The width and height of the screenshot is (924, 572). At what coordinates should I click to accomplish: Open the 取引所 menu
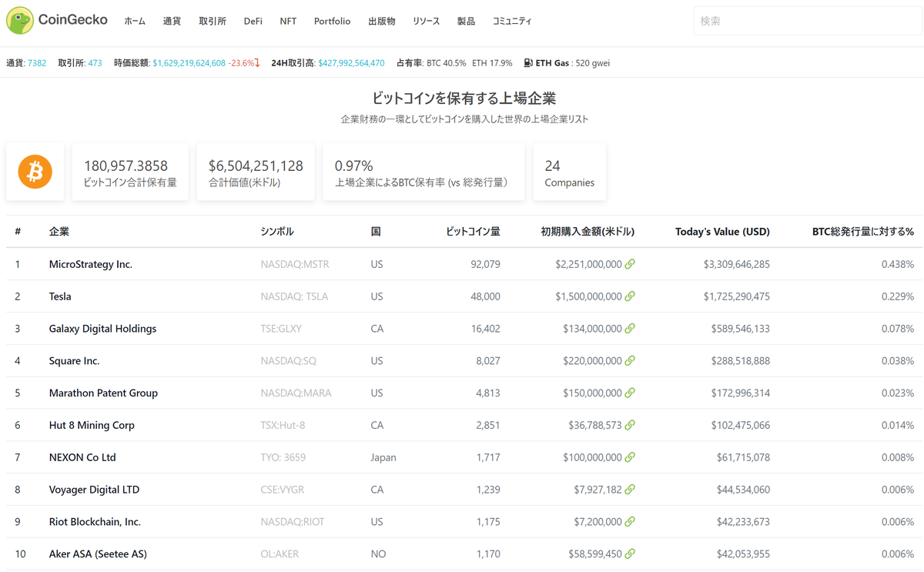(213, 22)
